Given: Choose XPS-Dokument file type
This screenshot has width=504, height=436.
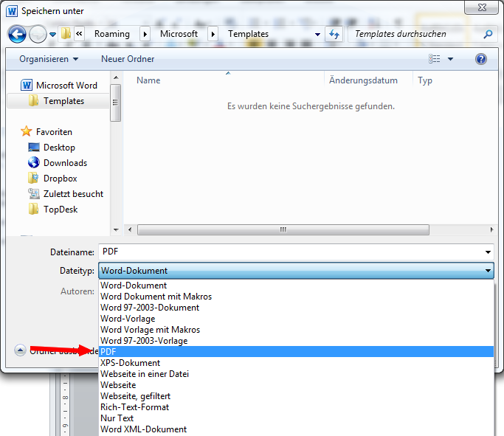Looking at the screenshot, I should click(x=296, y=363).
